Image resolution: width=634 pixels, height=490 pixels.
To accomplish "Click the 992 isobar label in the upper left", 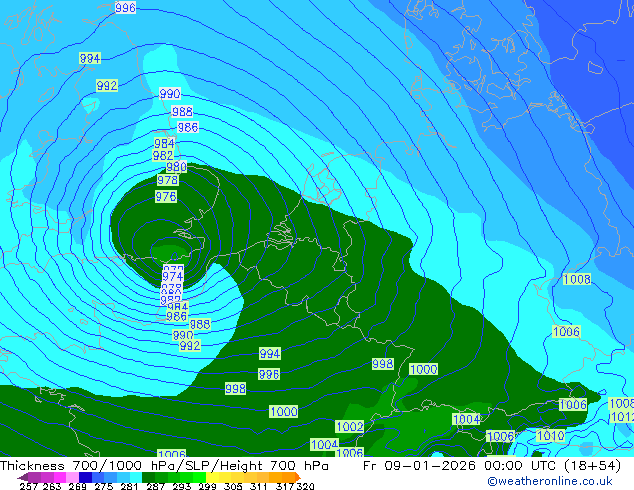I will point(107,86).
